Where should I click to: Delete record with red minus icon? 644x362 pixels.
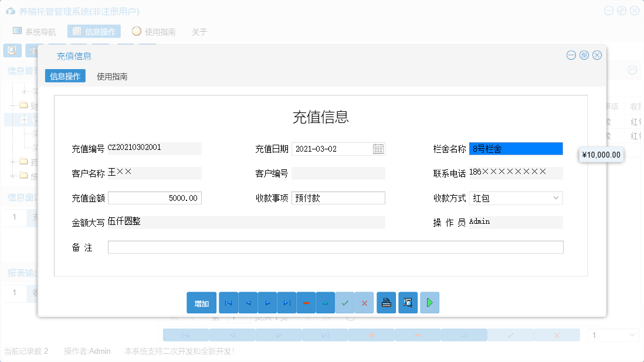(x=306, y=303)
